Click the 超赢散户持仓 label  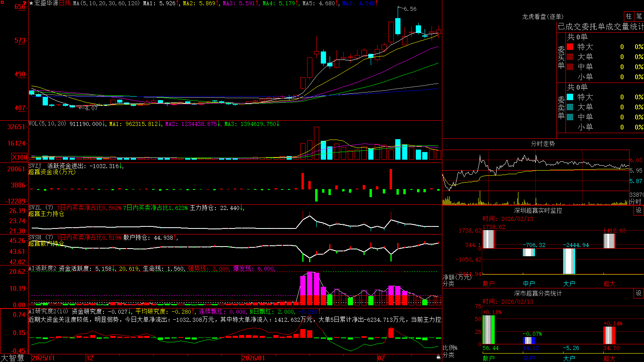click(x=46, y=243)
